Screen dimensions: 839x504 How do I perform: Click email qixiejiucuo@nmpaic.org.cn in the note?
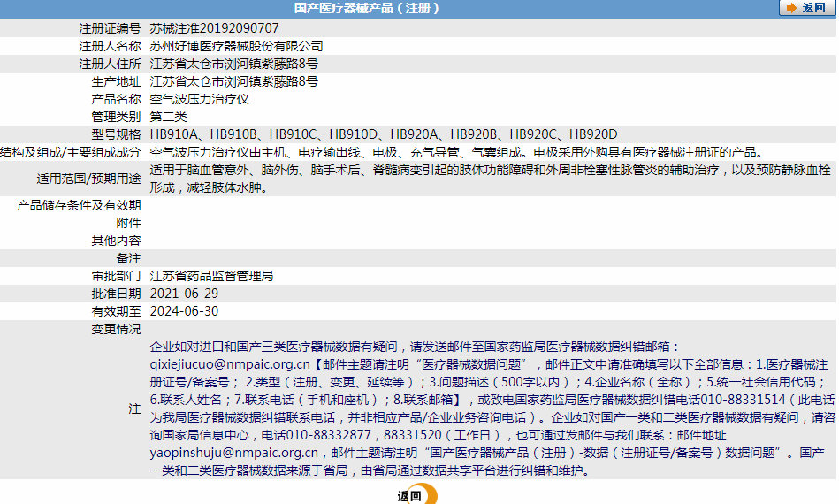[230, 364]
